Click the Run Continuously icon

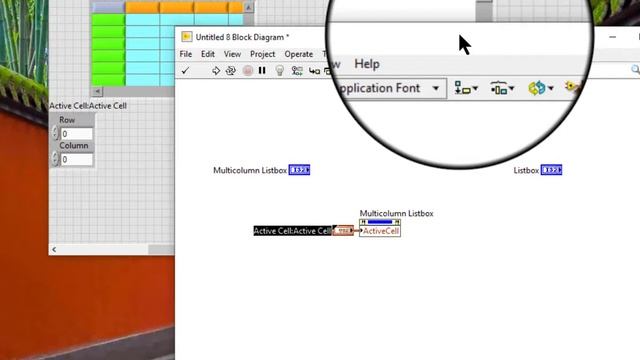231,71
